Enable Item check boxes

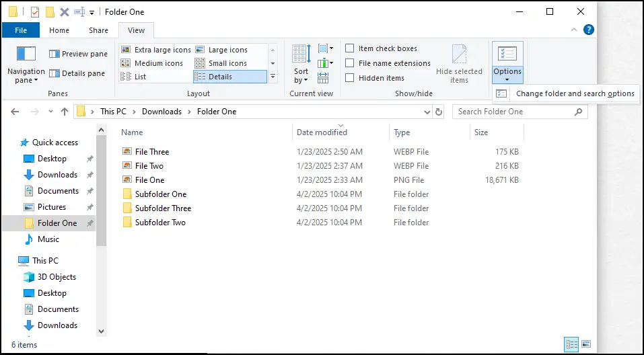pyautogui.click(x=349, y=48)
